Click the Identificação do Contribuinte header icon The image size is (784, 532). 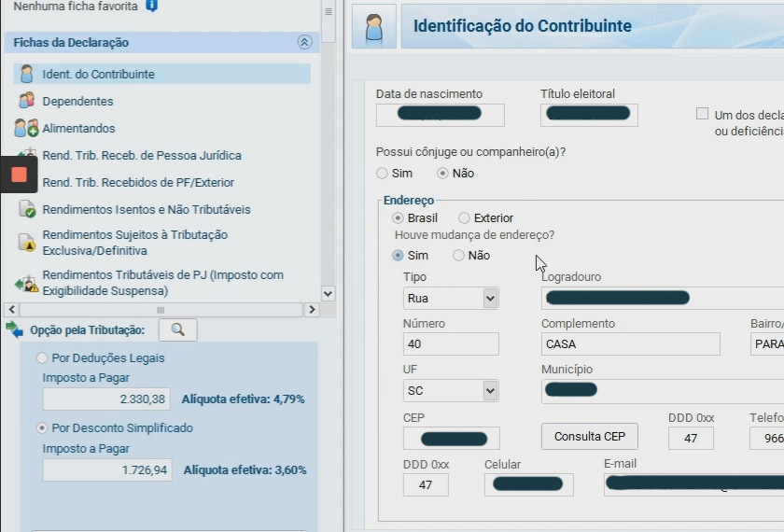click(x=374, y=27)
